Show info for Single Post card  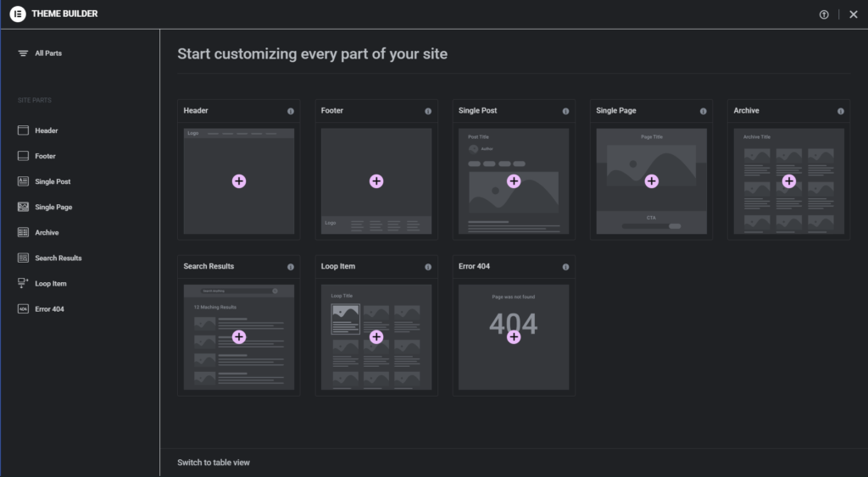(x=565, y=111)
